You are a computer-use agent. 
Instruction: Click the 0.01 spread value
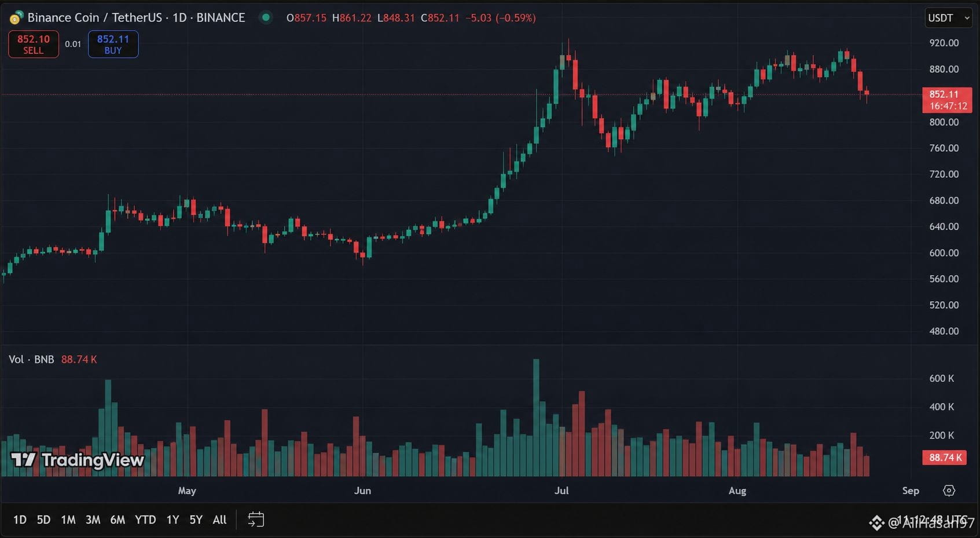click(x=73, y=44)
